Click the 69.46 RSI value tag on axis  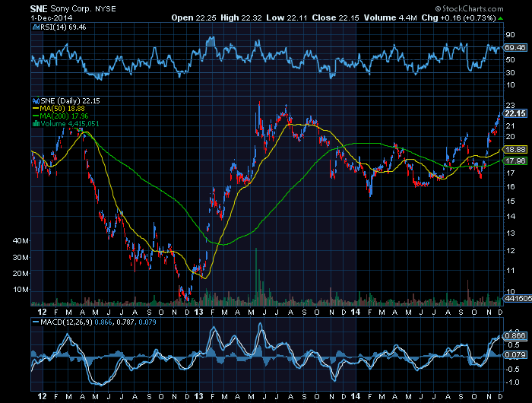coord(515,48)
